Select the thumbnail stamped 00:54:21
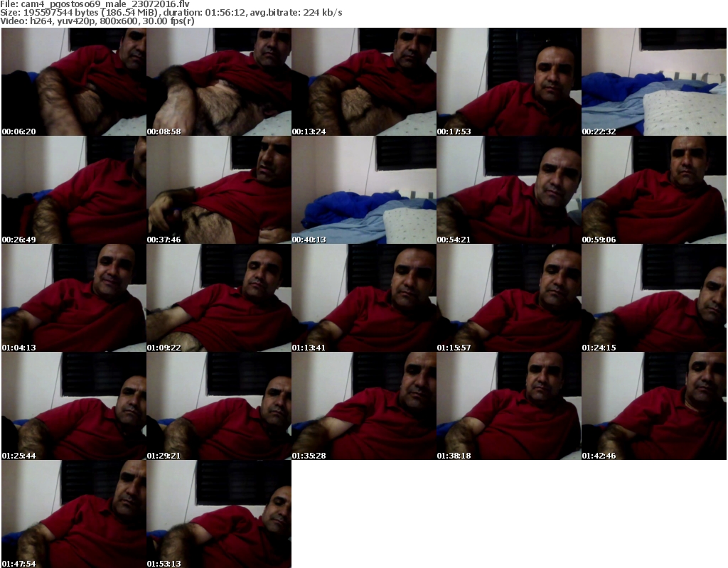Image resolution: width=728 pixels, height=568 pixels. click(x=509, y=190)
